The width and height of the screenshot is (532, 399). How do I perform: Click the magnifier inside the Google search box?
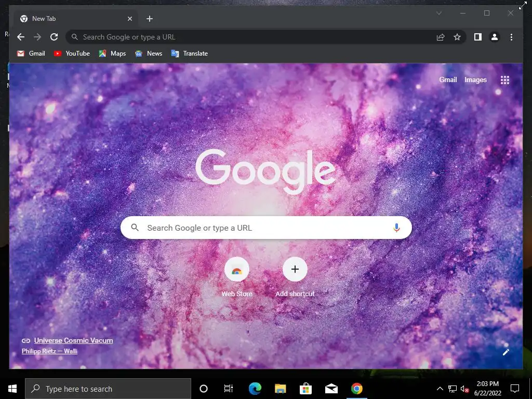coord(135,228)
